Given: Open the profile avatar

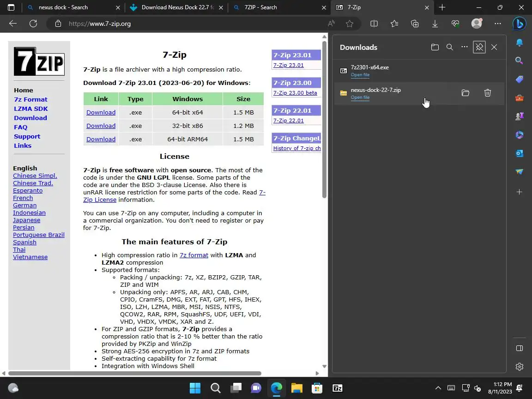Looking at the screenshot, I should 477,24.
